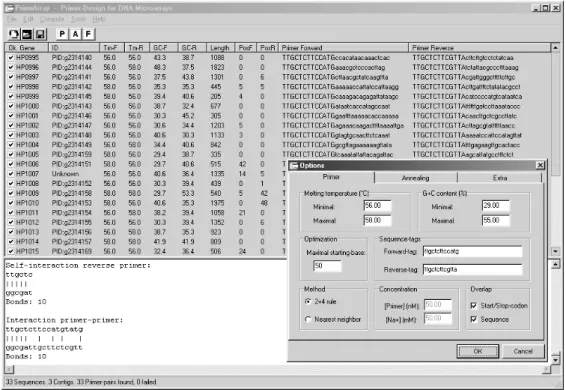This screenshot has width=566, height=390.
Task: Select ID cell PID:g2314140
Action: coord(72,57)
